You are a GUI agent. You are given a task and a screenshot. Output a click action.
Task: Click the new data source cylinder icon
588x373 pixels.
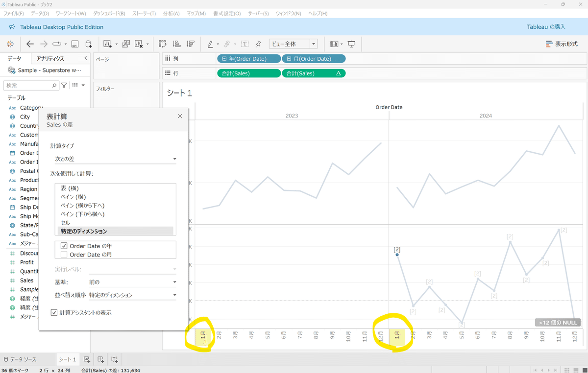tap(89, 44)
